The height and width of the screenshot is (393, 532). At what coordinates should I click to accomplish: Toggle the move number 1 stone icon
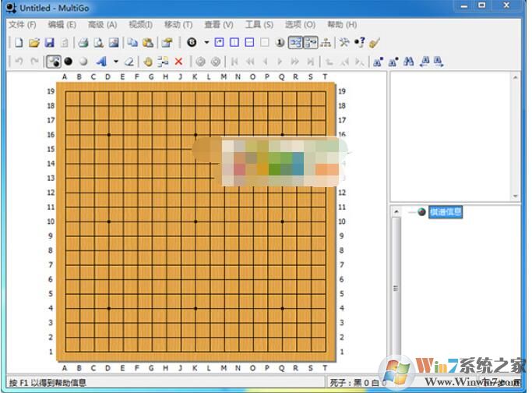(x=280, y=43)
